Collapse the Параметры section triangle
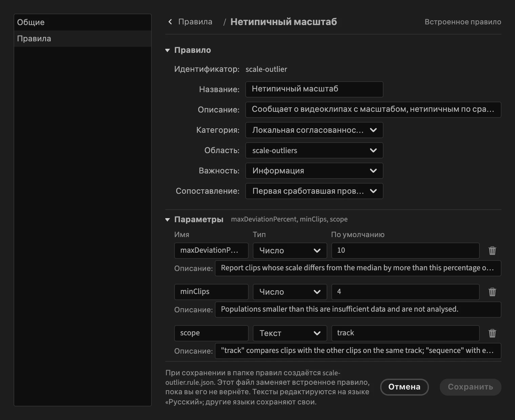Screen dimensions: 515x420 click(167, 219)
